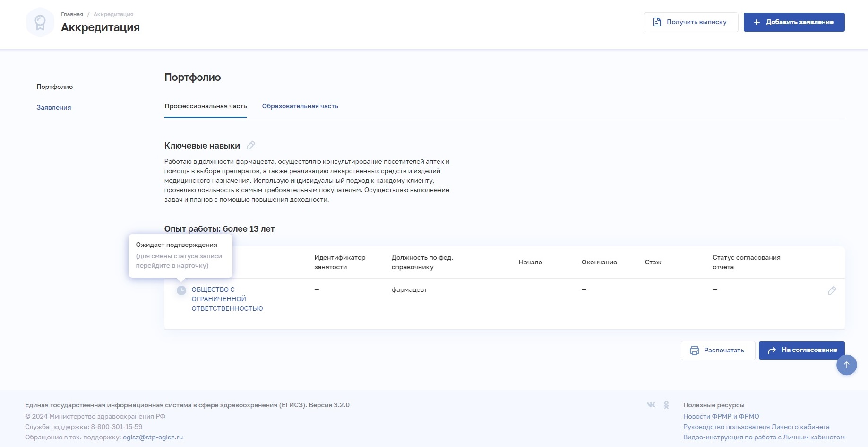Click Идентификатор занятости column header
The height and width of the screenshot is (447, 868).
click(340, 262)
